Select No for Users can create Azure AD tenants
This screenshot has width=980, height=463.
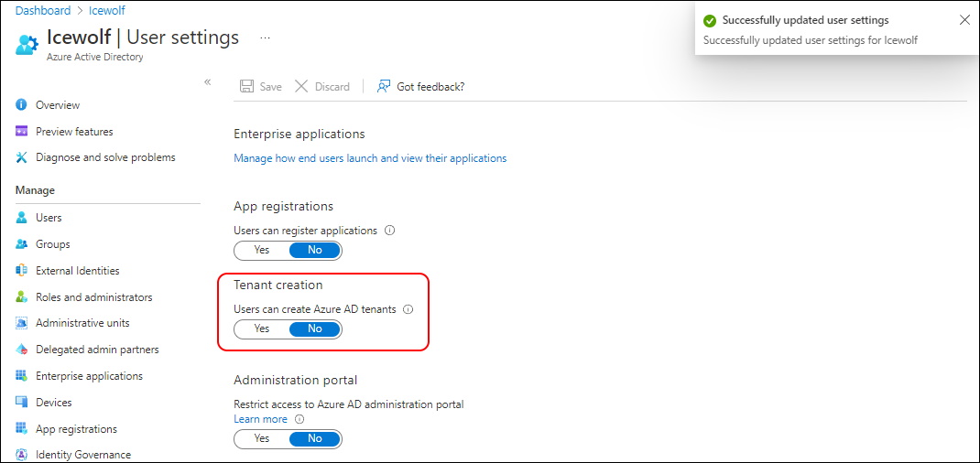(x=315, y=328)
